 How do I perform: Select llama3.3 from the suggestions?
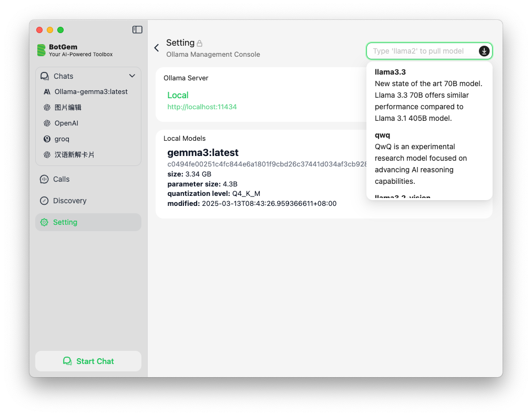[x=429, y=95]
